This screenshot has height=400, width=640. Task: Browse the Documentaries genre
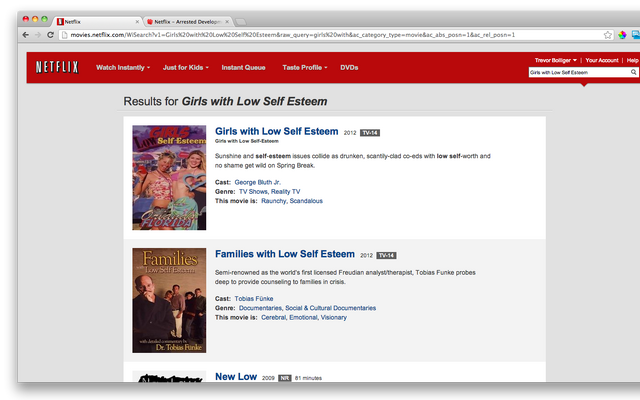click(x=260, y=308)
